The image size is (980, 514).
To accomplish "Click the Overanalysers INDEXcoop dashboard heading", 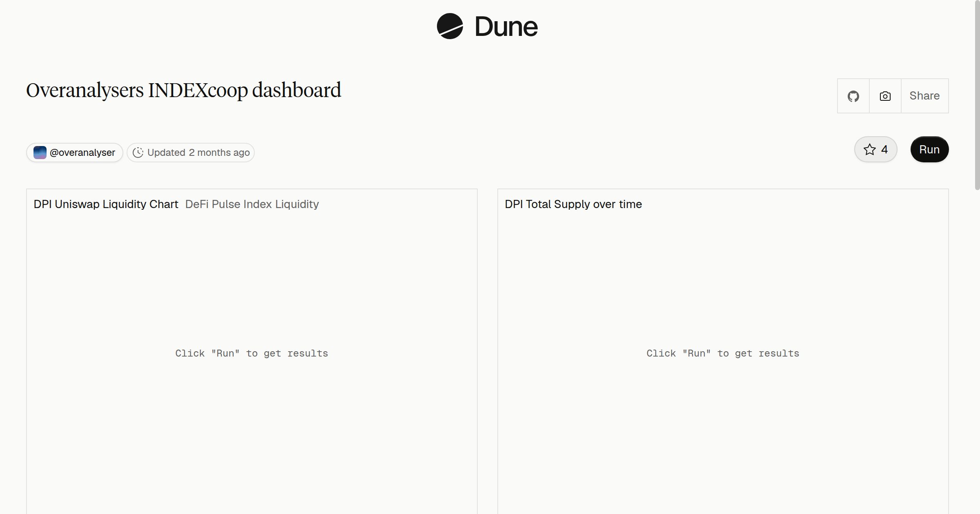I will tap(184, 90).
